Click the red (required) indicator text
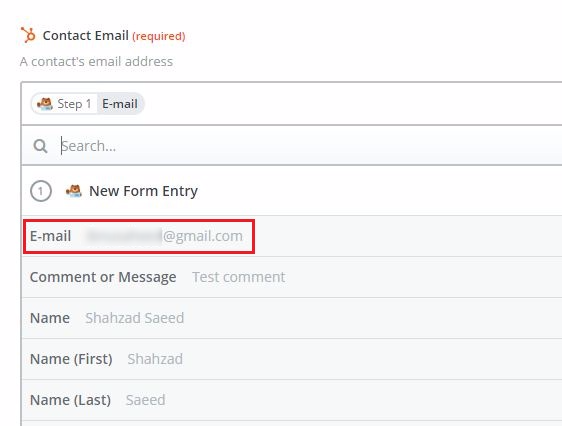The width and height of the screenshot is (562, 426). pyautogui.click(x=159, y=36)
